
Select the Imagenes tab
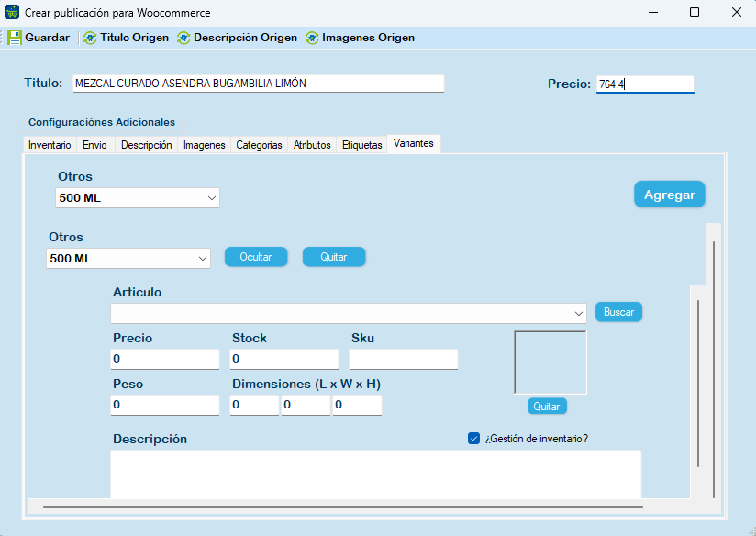[x=204, y=145]
